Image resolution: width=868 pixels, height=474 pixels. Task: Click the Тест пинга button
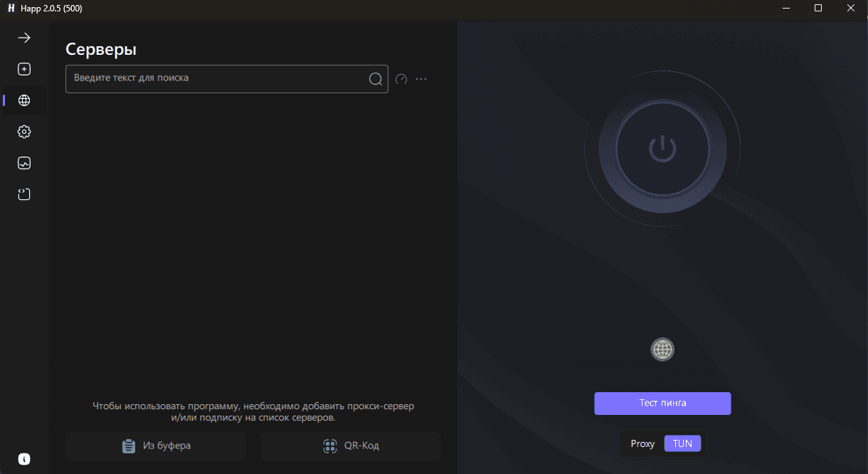[x=662, y=403]
